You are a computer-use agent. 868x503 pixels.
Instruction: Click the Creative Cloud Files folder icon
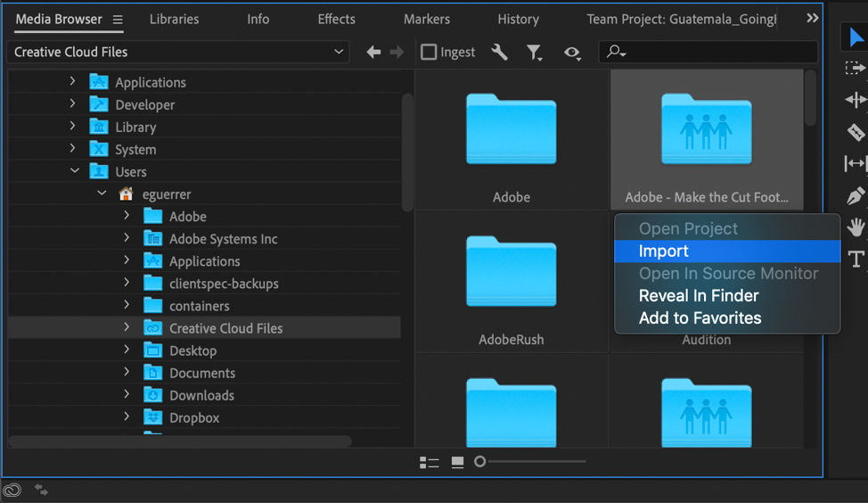[x=152, y=328]
